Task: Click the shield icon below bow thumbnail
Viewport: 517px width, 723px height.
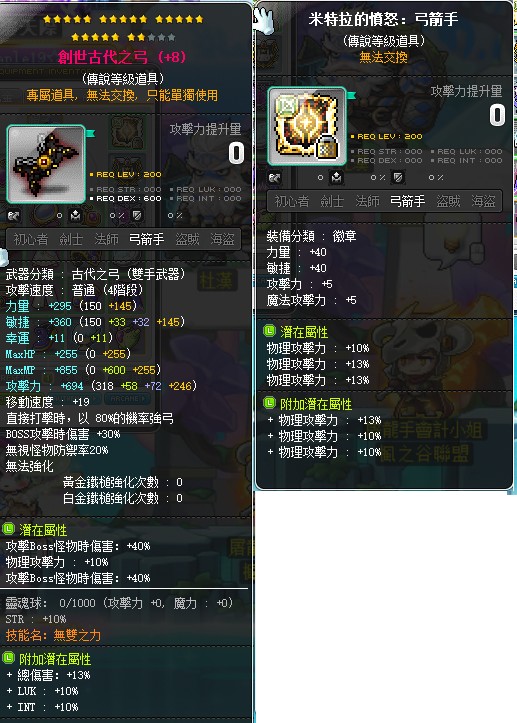Action: (x=137, y=215)
